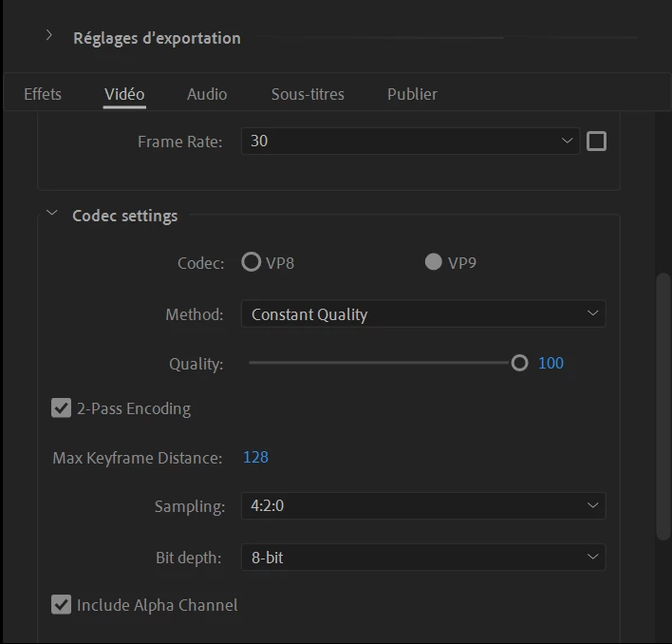This screenshot has height=644, width=672.
Task: Toggle the checkbox beside Frame Rate
Action: [x=596, y=142]
